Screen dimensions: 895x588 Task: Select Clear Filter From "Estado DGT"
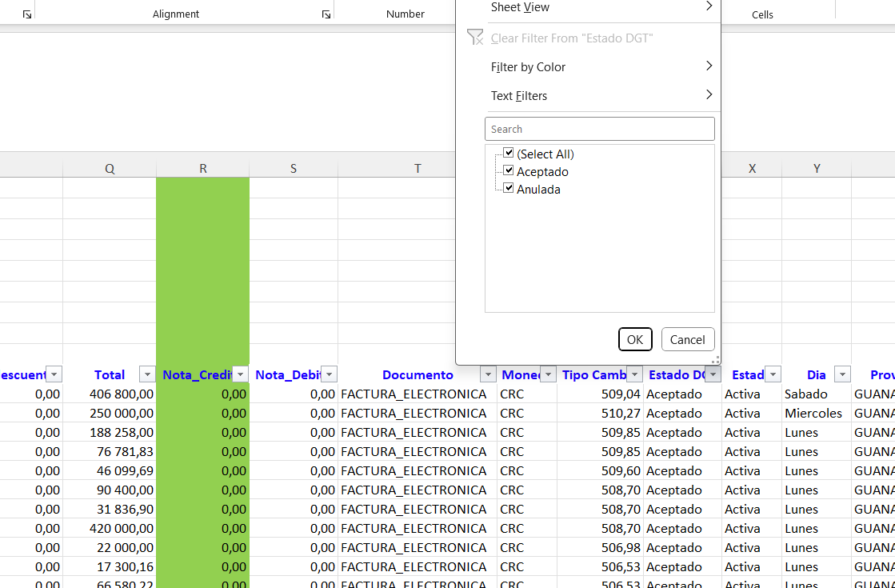click(x=571, y=38)
